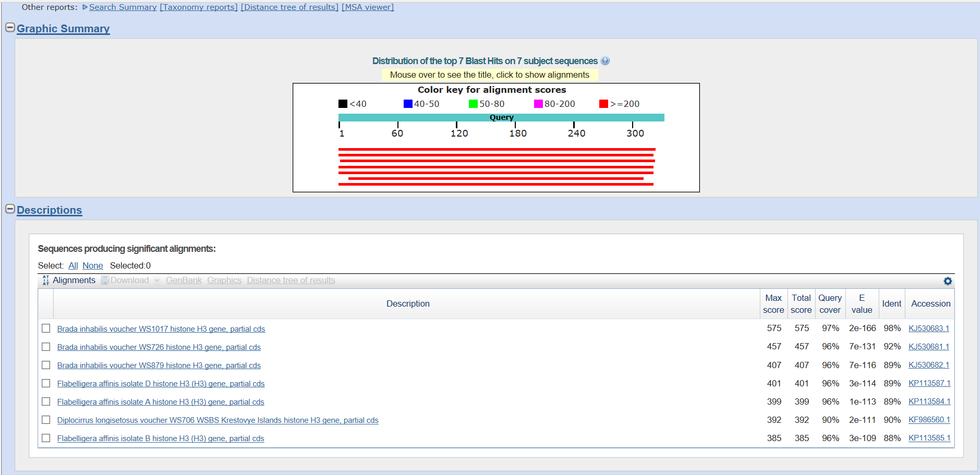Select the Diplocirrus longisetosus row checkbox
This screenshot has height=475, width=980.
coord(46,420)
